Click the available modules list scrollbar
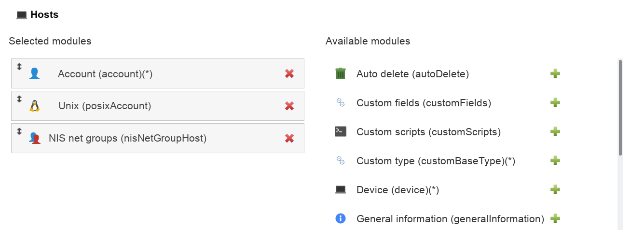Image resolution: width=644 pixels, height=230 pixels. click(620, 107)
